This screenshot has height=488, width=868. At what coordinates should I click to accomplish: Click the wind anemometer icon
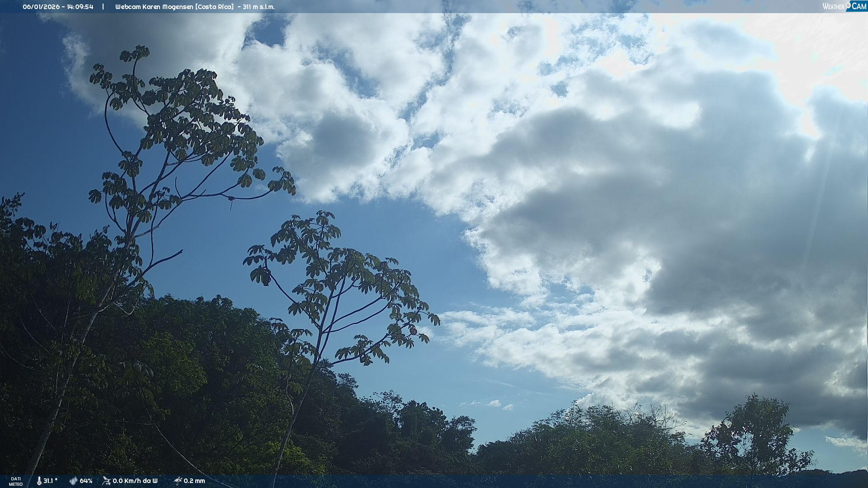pos(106,481)
